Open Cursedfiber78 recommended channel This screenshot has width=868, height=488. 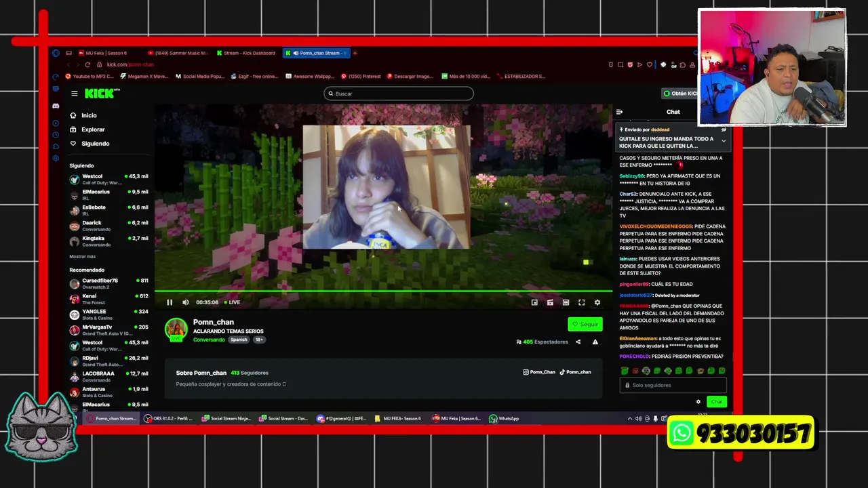108,283
